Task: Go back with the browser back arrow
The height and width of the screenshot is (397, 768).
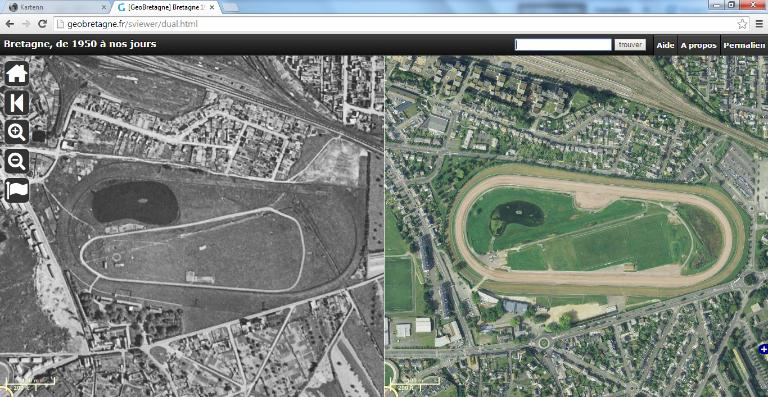Action: point(9,23)
